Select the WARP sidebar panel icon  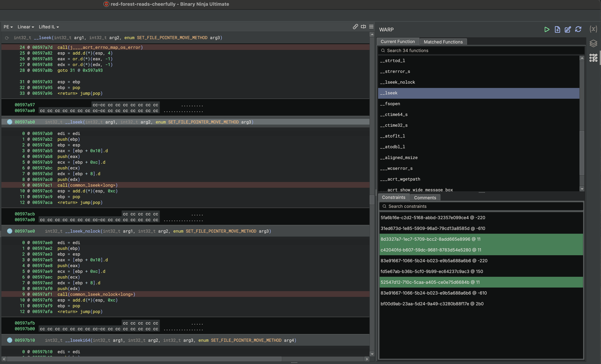click(593, 58)
